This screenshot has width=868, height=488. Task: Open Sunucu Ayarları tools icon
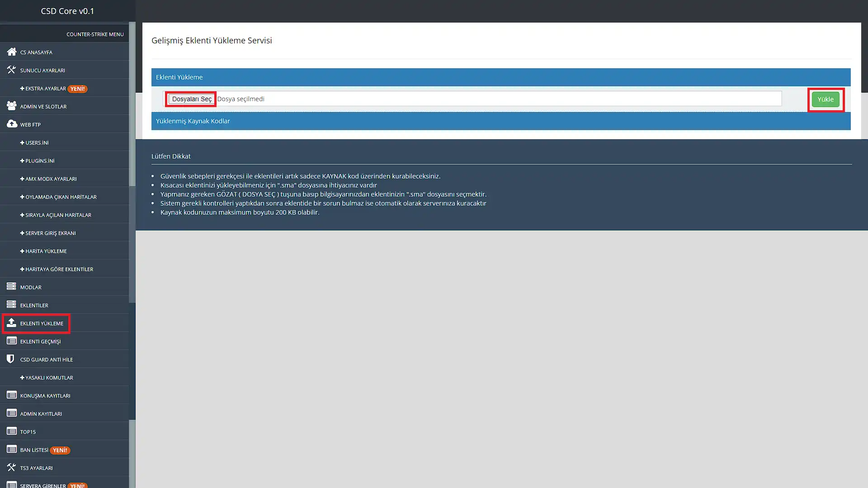pyautogui.click(x=12, y=70)
